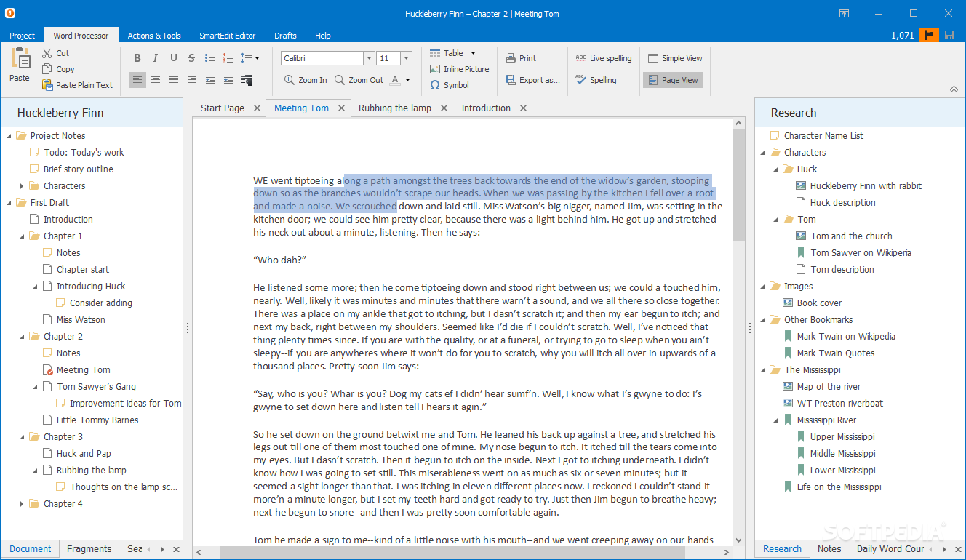Click the full screen icon in title bar
Screen dimensions: 966x560
[x=844, y=13]
